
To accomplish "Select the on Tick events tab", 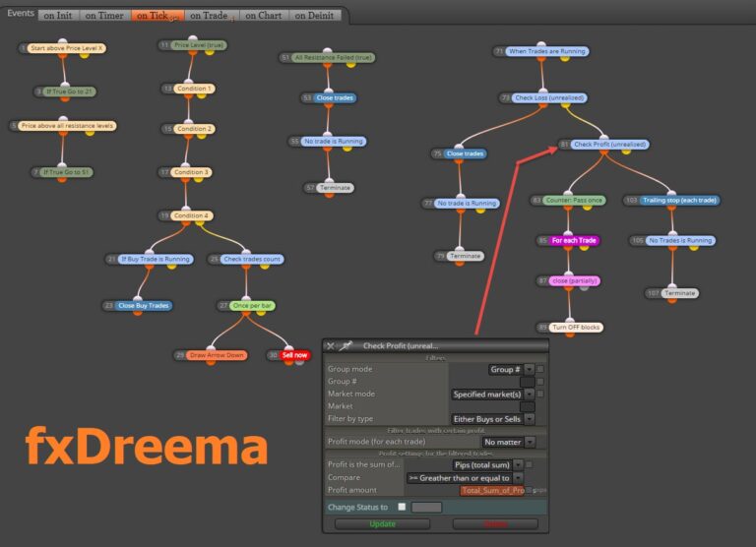I will coord(157,16).
